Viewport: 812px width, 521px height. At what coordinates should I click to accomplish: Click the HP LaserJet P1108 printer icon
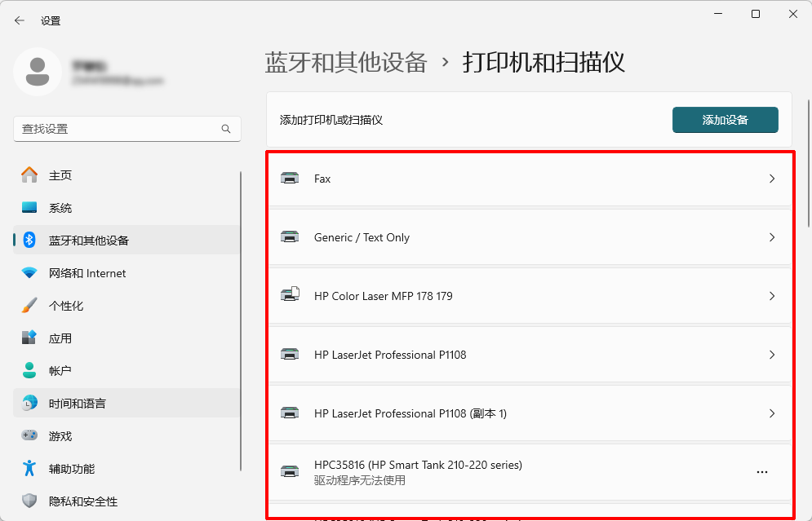290,355
